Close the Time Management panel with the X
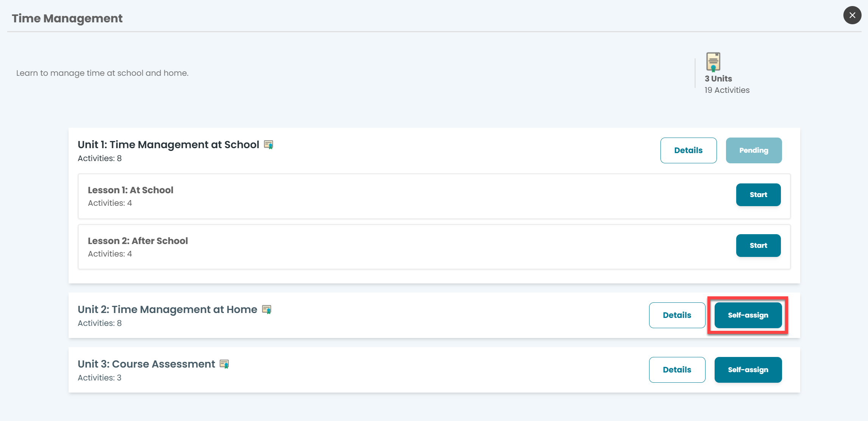Screen dimensions: 868x421 pos(852,15)
